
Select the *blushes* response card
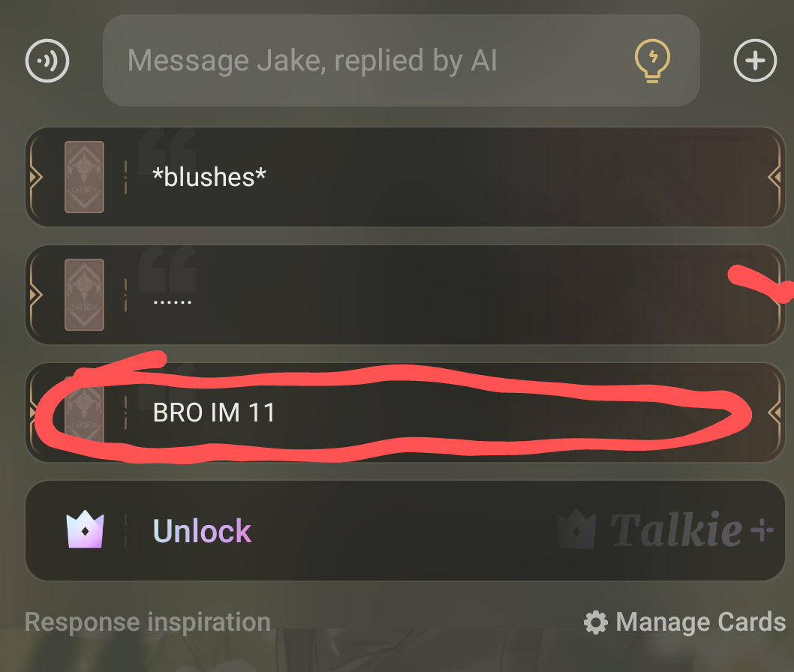[405, 177]
